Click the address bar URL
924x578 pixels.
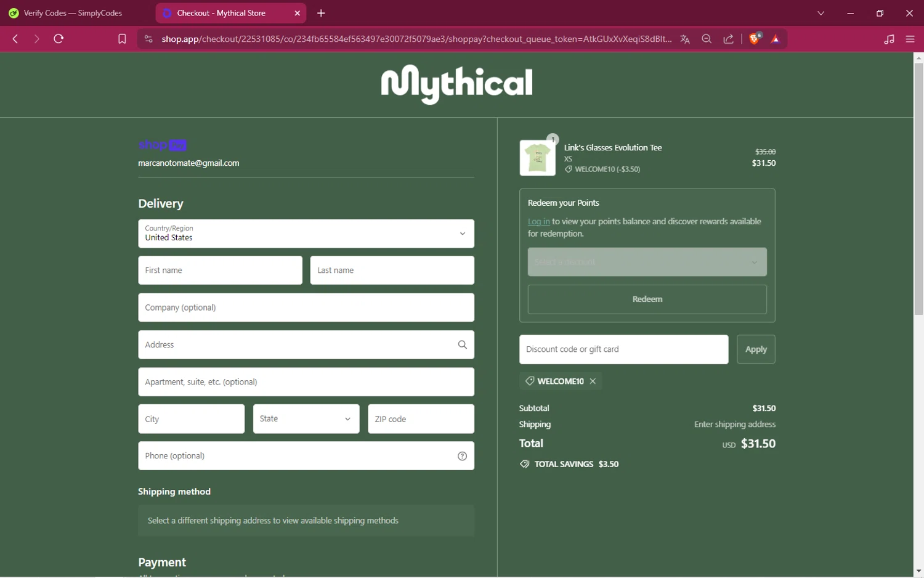416,39
